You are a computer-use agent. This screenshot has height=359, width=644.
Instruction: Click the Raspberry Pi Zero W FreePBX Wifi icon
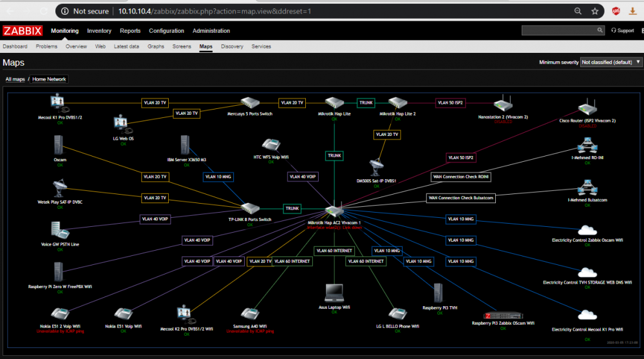[x=59, y=272]
